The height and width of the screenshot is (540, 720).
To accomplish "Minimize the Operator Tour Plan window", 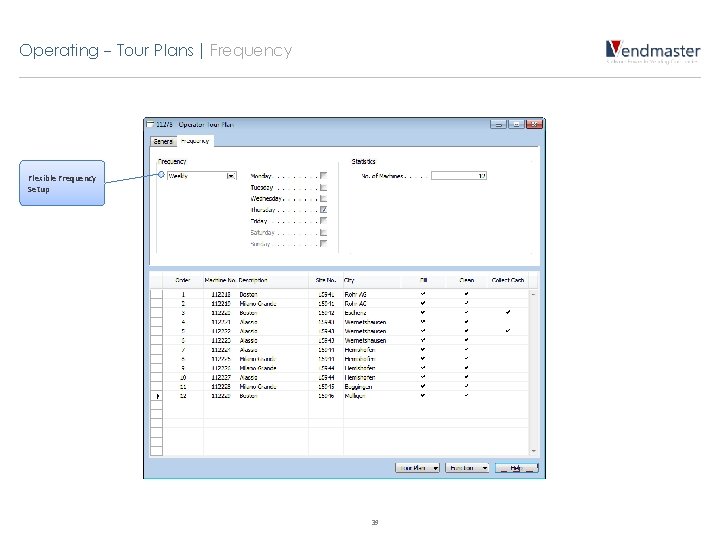I will (x=498, y=124).
